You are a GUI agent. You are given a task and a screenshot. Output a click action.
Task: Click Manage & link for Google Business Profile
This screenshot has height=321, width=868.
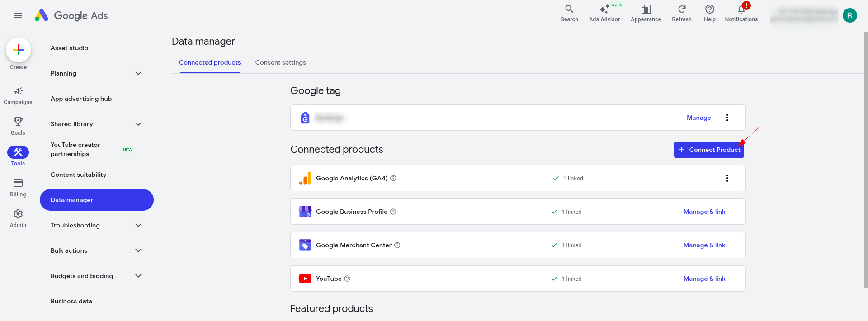click(704, 212)
